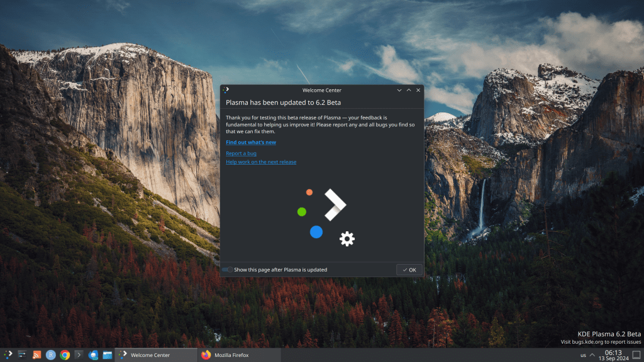
Task: Toggle 'Show this page after Plasma is updated'
Action: click(227, 270)
